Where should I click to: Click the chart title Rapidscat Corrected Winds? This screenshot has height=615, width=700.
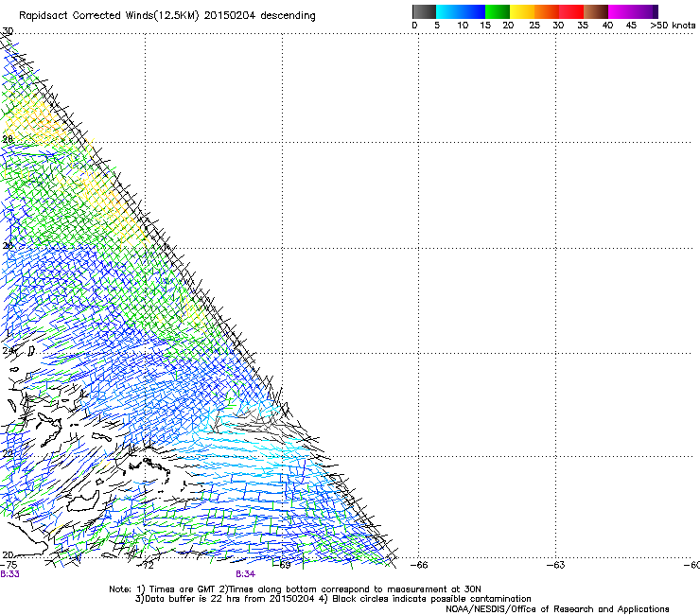point(167,16)
